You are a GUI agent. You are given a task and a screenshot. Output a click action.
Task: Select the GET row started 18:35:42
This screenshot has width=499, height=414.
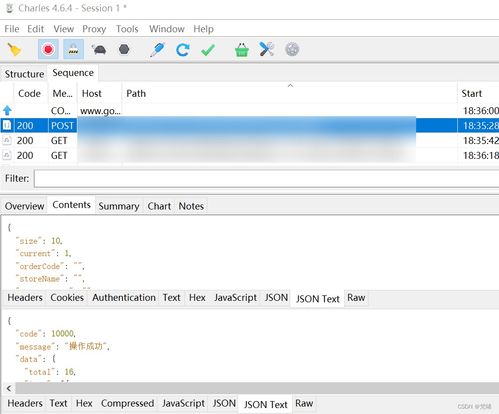249,140
